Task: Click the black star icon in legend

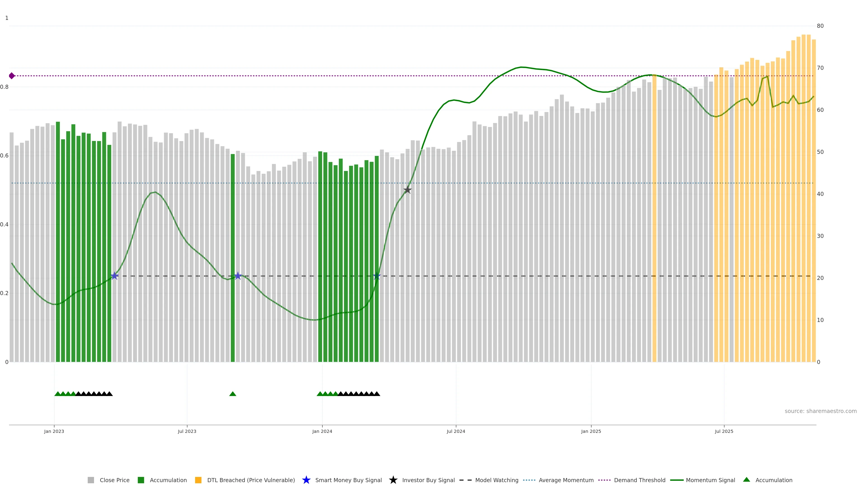Action: (x=393, y=480)
